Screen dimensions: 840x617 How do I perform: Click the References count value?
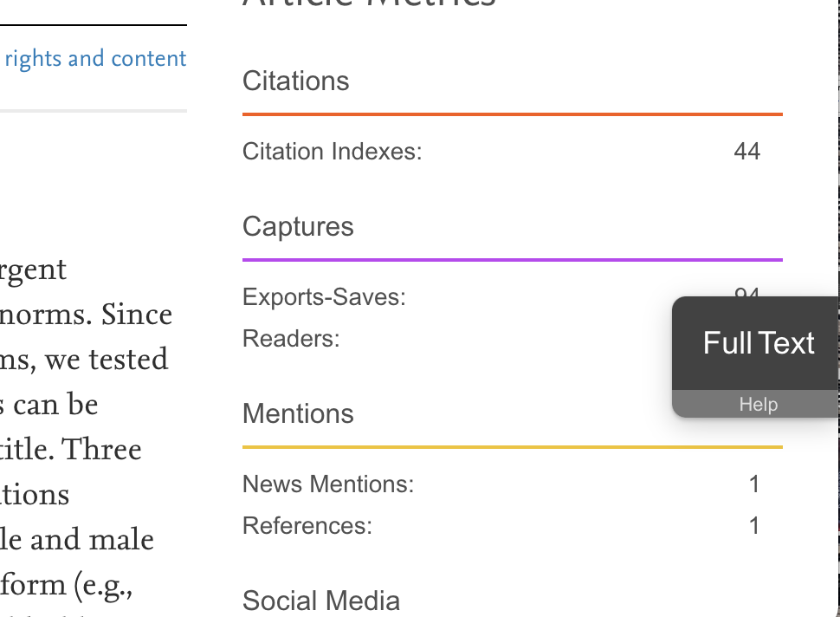(x=753, y=526)
